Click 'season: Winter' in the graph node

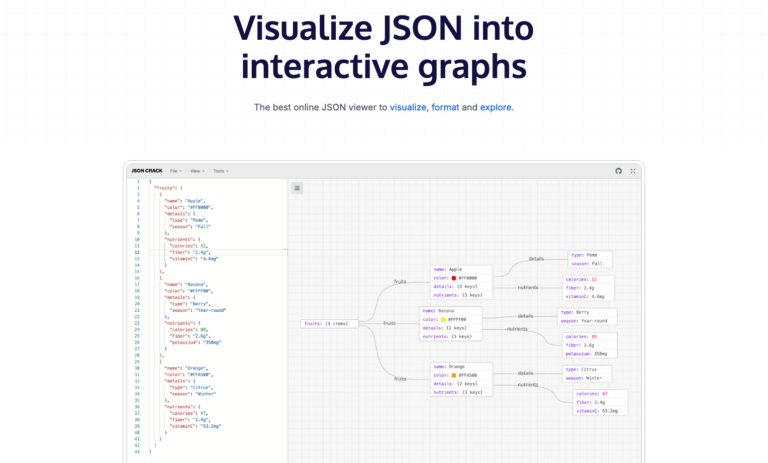(583, 378)
